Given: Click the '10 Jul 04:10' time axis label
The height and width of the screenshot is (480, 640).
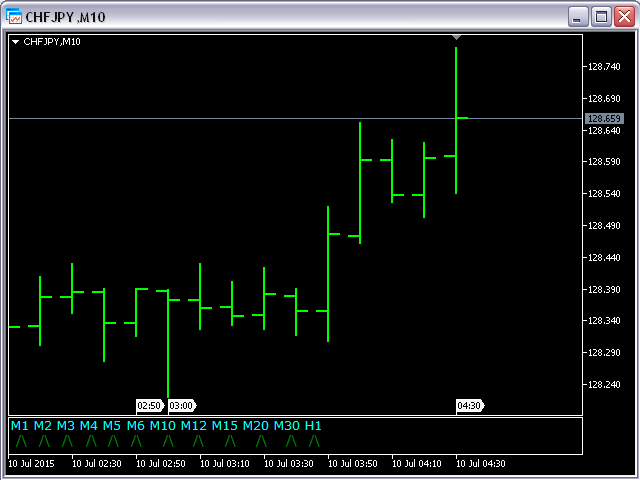Looking at the screenshot, I should [x=417, y=464].
